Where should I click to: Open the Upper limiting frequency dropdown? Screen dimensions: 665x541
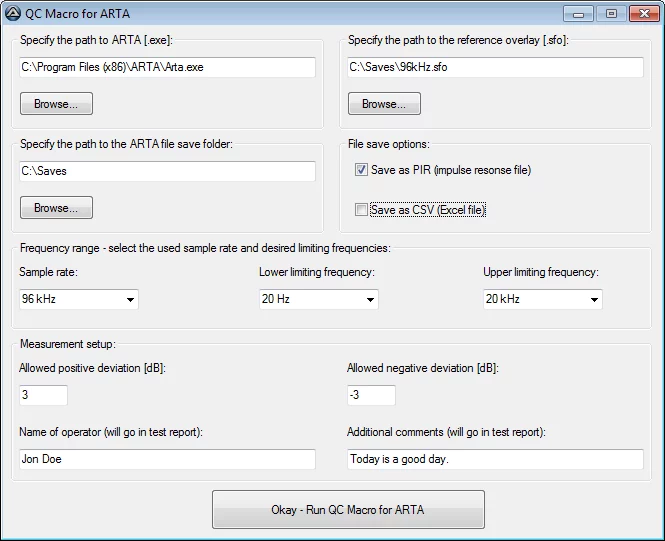pos(542,299)
